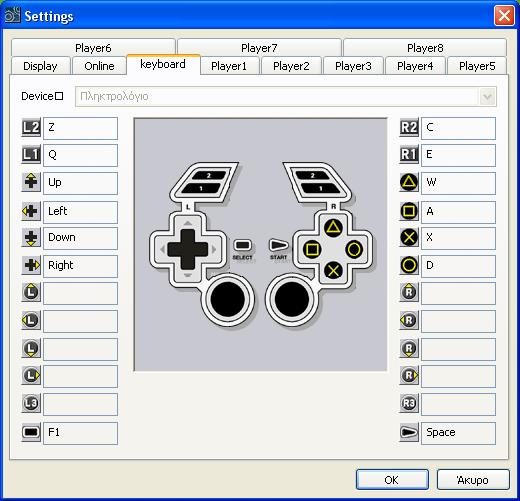Screen dimensions: 520x501
Task: Switch to the Online tab
Action: pyautogui.click(x=99, y=66)
